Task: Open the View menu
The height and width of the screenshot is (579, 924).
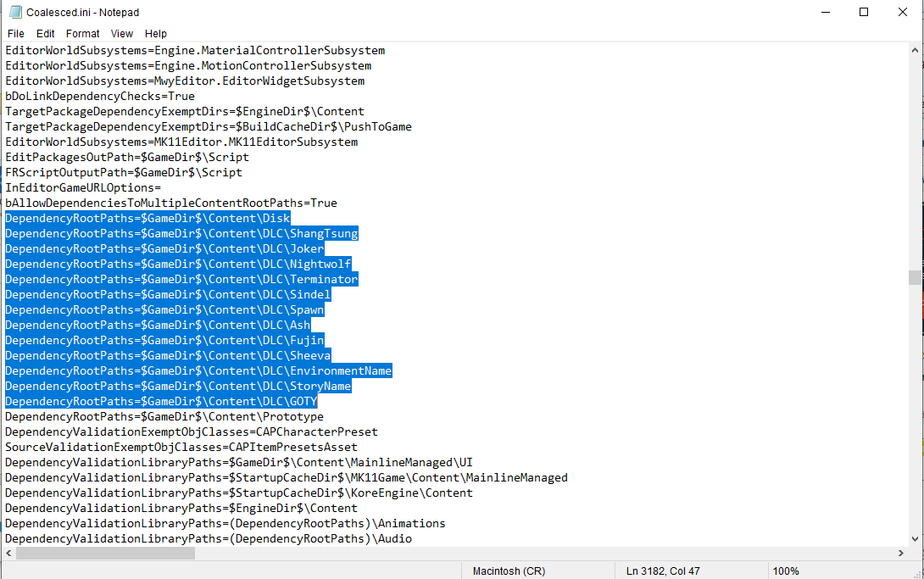Action: point(122,33)
